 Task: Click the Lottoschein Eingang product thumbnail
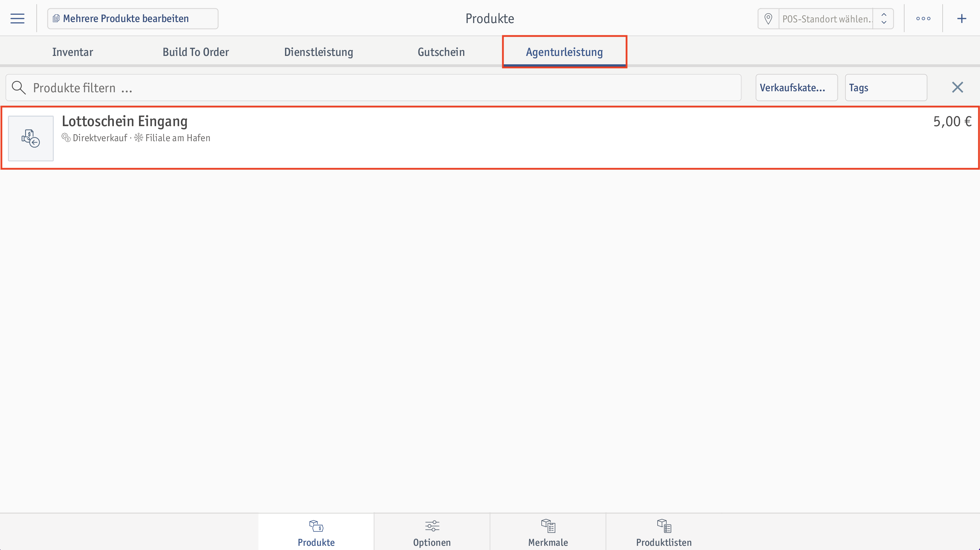(31, 138)
